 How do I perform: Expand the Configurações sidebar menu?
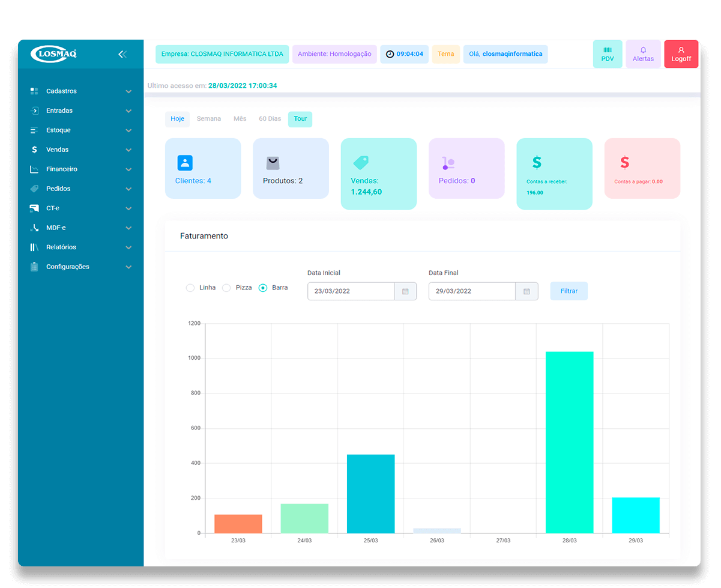tap(80, 267)
